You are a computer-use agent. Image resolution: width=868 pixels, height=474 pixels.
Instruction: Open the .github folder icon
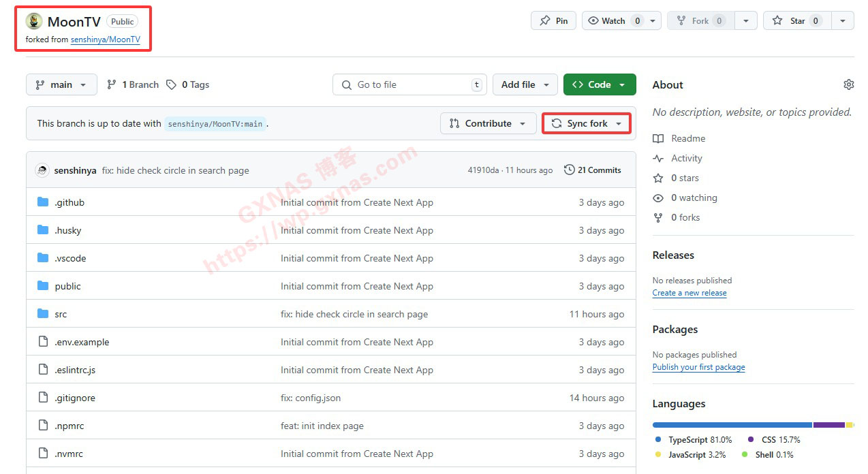pyautogui.click(x=43, y=202)
